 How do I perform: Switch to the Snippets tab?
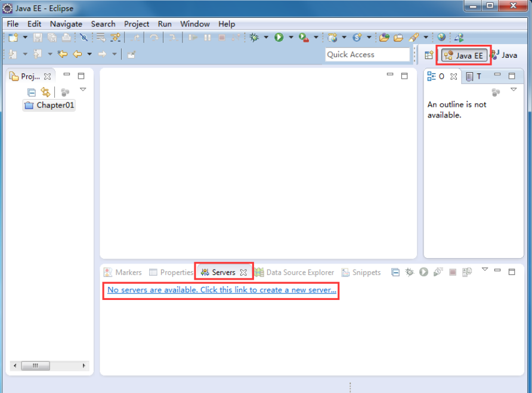(x=361, y=272)
